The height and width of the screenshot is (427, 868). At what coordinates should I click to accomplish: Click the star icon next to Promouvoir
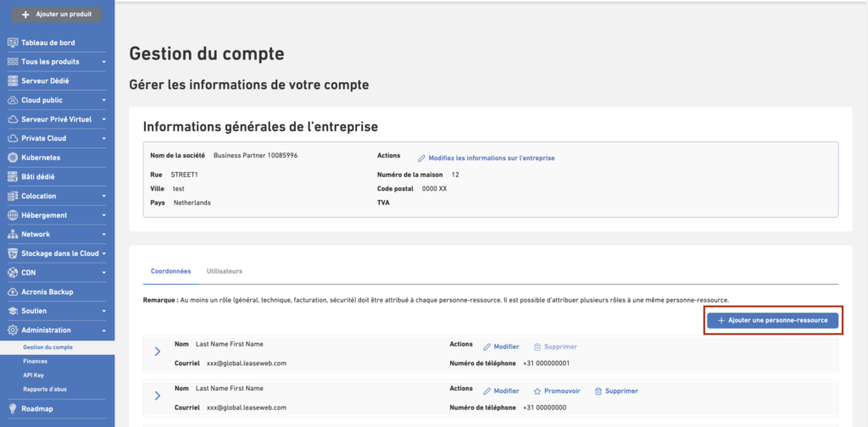click(x=537, y=391)
